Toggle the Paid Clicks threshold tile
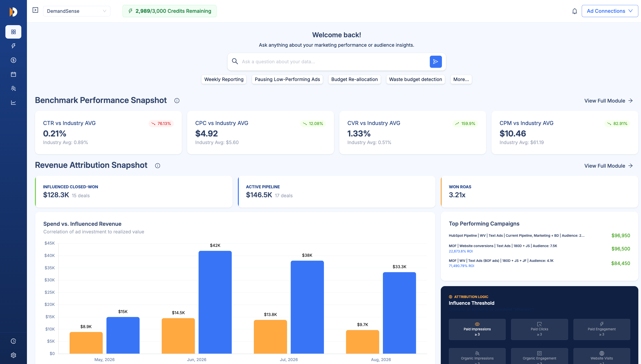Image resolution: width=641 pixels, height=364 pixels. pos(539,329)
